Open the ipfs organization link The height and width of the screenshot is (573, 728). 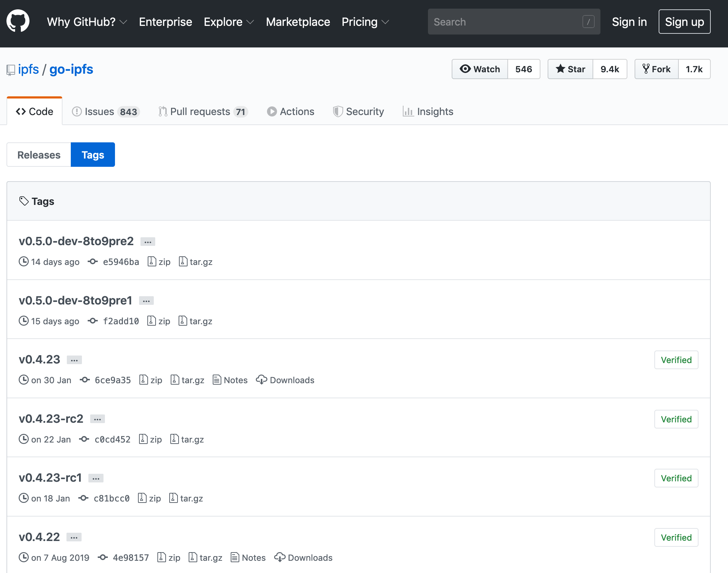[28, 69]
